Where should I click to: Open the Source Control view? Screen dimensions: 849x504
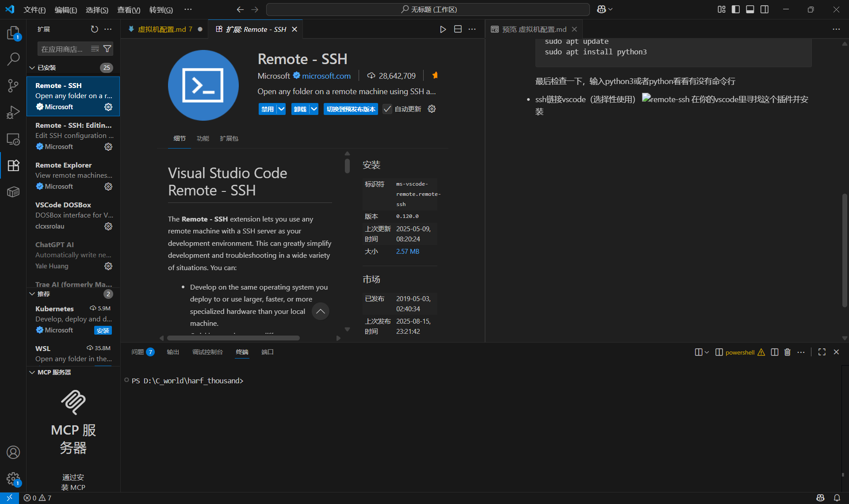(13, 85)
